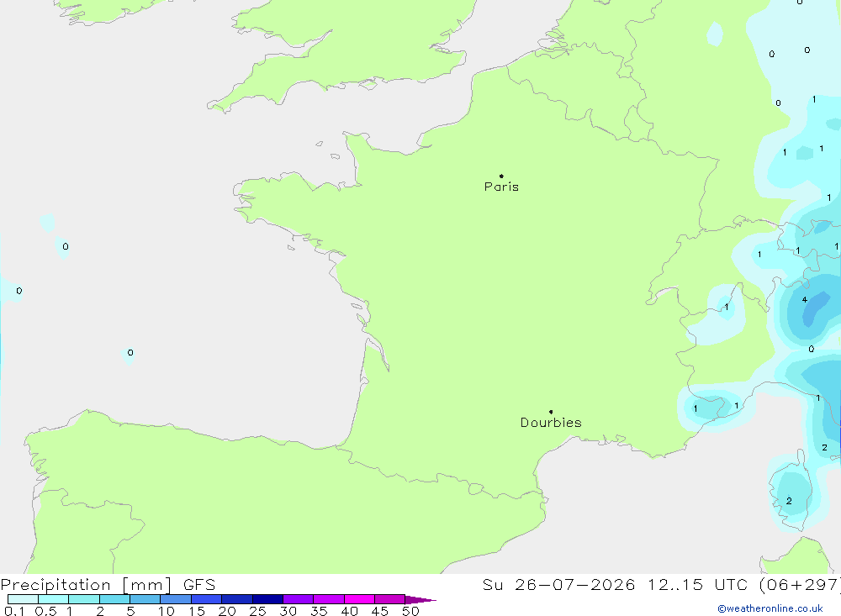Click the legend value '40'

point(350,611)
